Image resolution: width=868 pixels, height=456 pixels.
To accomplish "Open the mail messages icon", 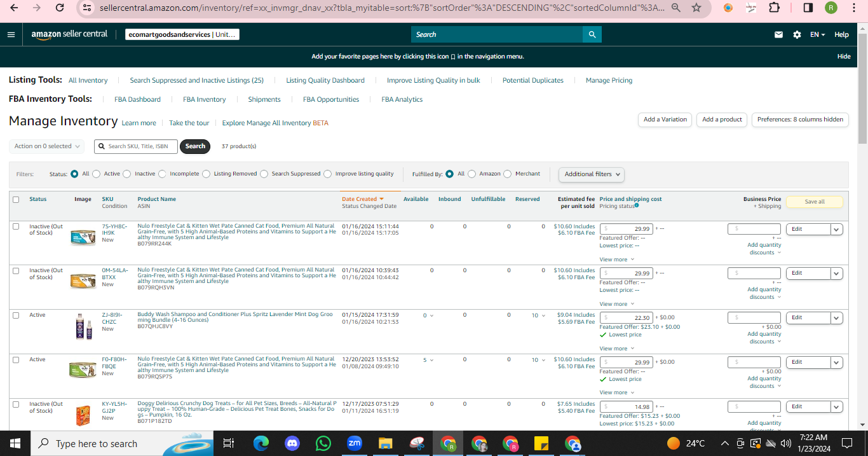I will [778, 34].
